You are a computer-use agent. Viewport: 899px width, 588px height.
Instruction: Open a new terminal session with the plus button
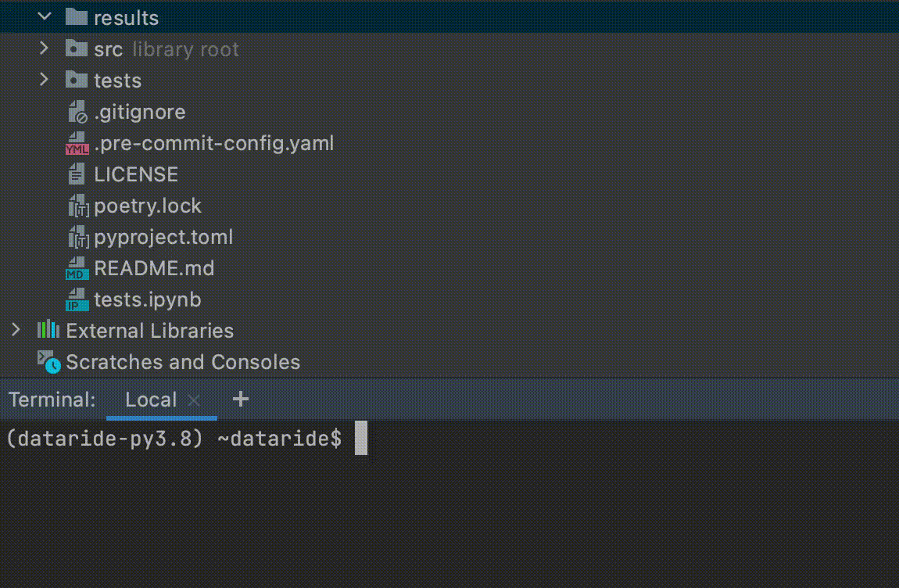(240, 399)
